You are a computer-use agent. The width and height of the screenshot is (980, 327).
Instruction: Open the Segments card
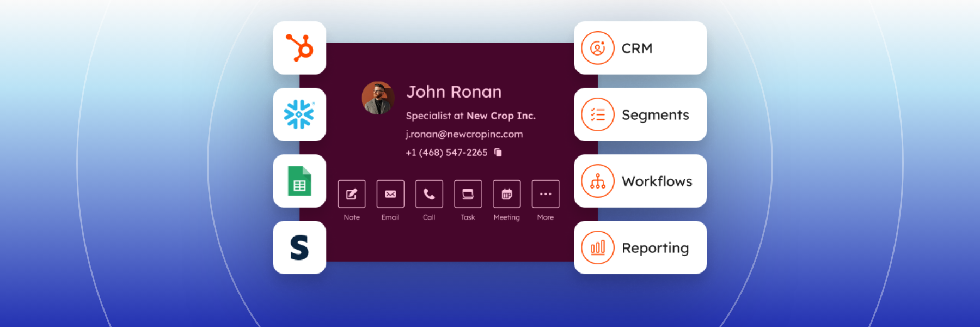[640, 114]
